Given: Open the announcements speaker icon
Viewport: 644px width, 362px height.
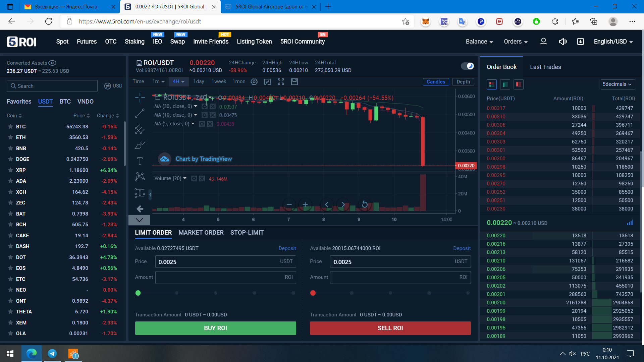Looking at the screenshot, I should 562,42.
